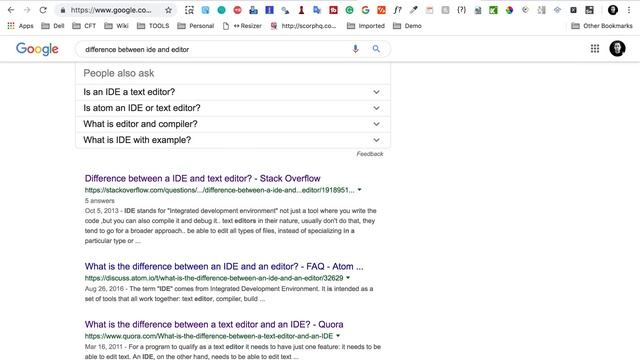Click the address bar URL field
This screenshot has width=640, height=360.
(110, 10)
